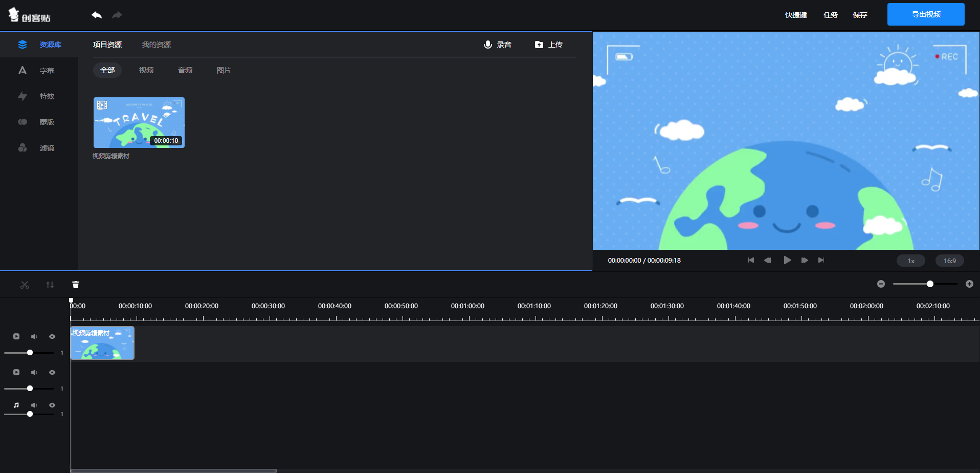Click the 导出视频 export button
This screenshot has width=980, height=473.
[x=926, y=14]
